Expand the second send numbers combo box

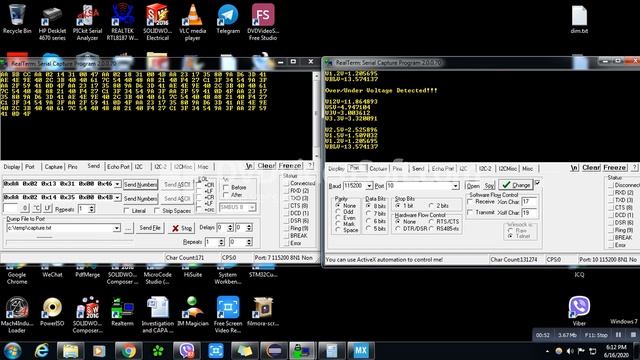click(117, 198)
